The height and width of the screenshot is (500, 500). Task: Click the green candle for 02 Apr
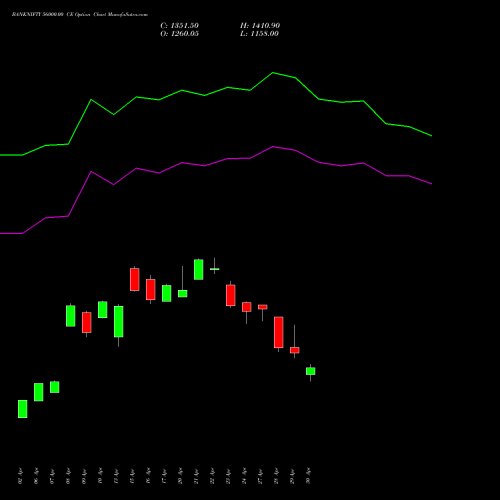pyautogui.click(x=23, y=409)
